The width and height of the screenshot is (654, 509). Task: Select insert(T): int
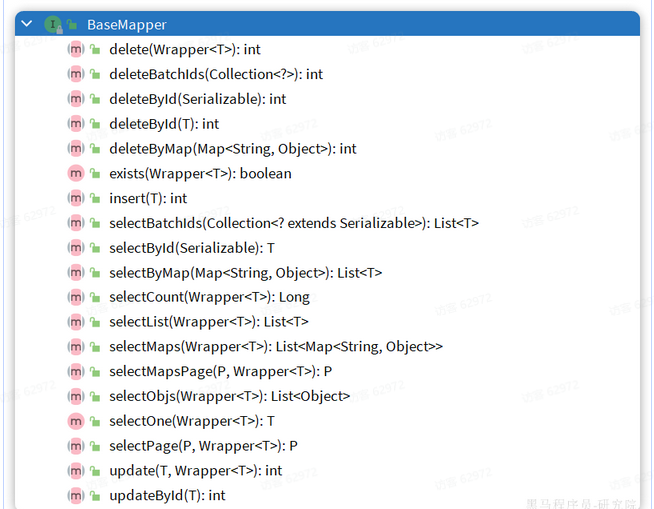pyautogui.click(x=148, y=198)
